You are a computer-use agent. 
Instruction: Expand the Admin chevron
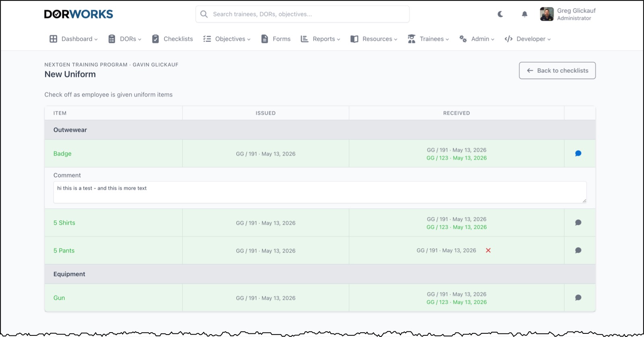(493, 39)
